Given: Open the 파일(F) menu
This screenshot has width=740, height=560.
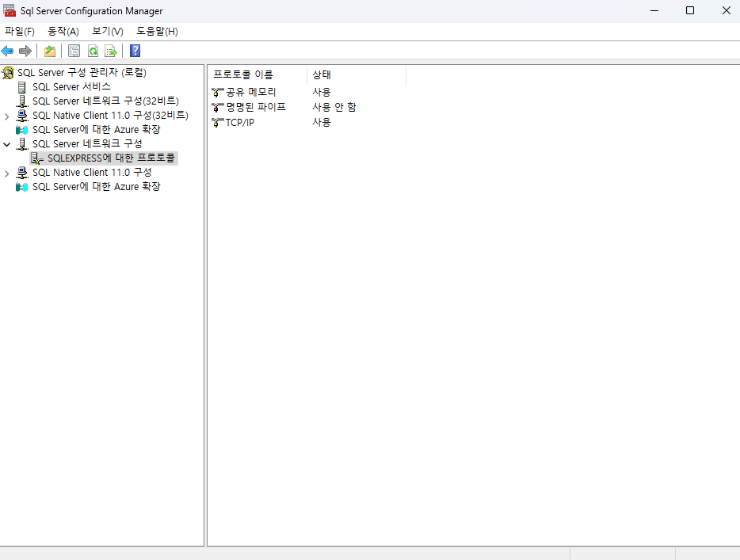Looking at the screenshot, I should pos(19,32).
